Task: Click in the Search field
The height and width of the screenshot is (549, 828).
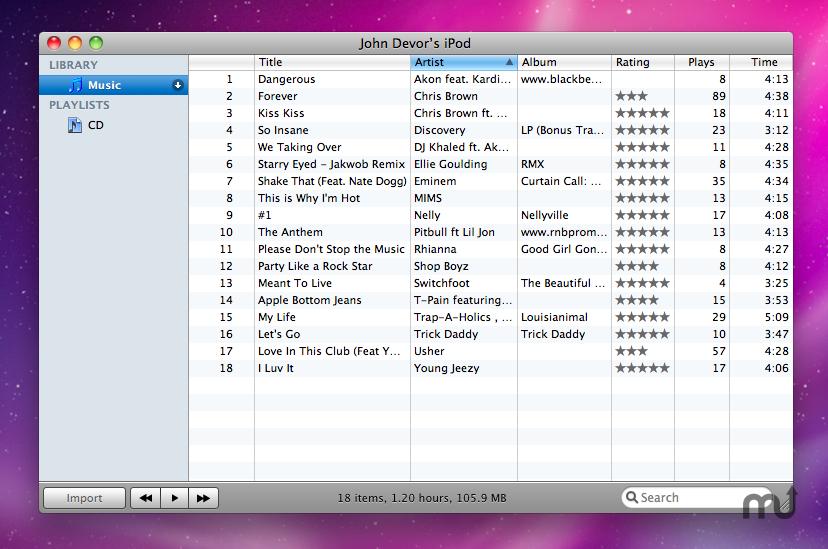Action: pyautogui.click(x=696, y=497)
